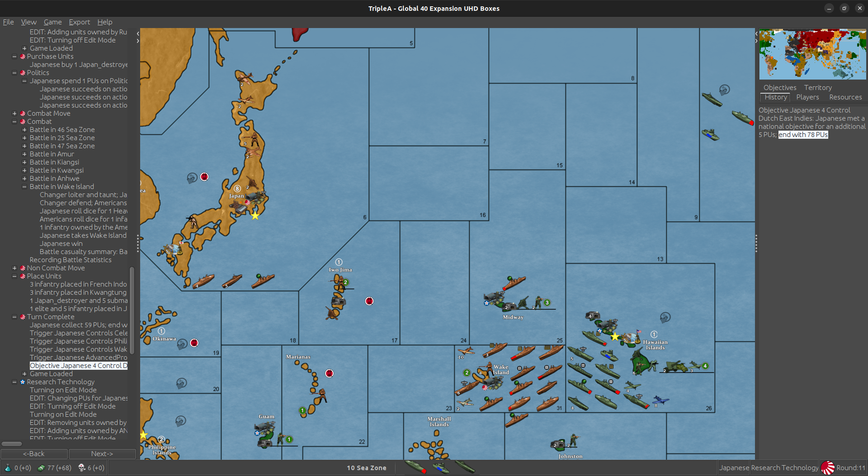Image resolution: width=868 pixels, height=476 pixels.
Task: Select the History tab
Action: pyautogui.click(x=776, y=97)
